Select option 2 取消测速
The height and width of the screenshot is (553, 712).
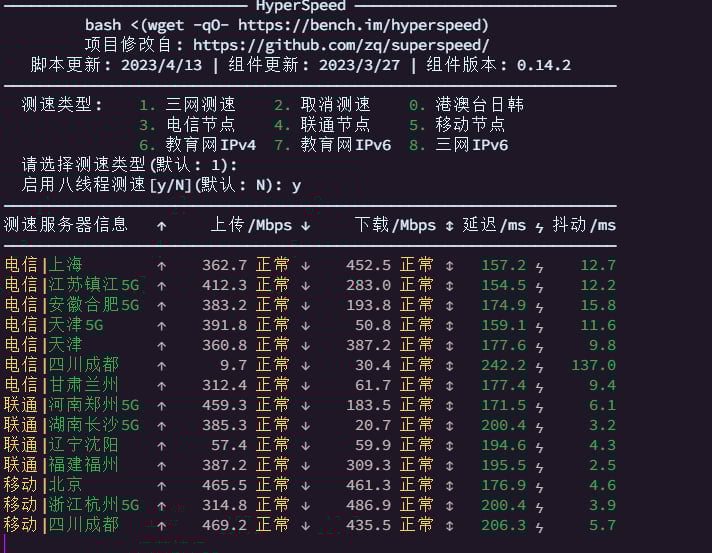point(322,104)
